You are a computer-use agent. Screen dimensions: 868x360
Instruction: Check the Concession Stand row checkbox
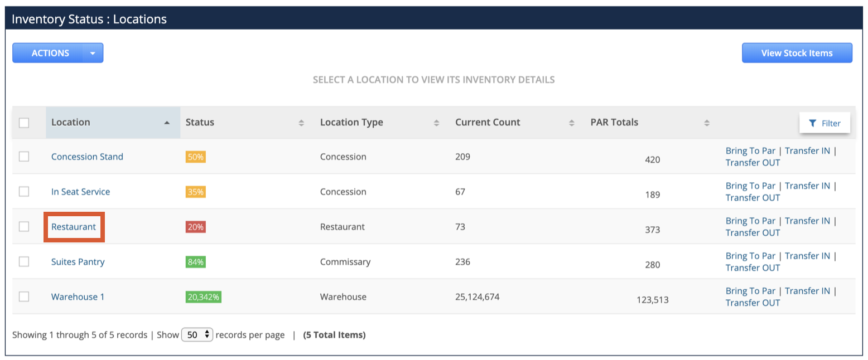tap(23, 157)
